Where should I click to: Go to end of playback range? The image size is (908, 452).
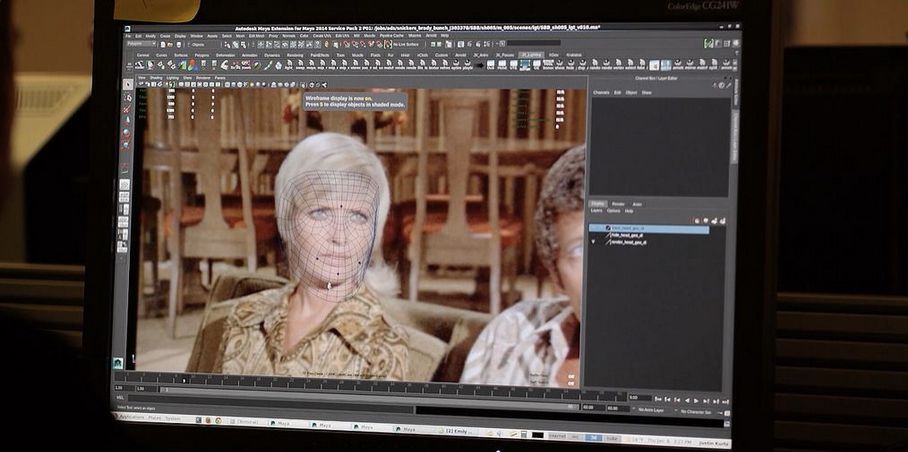coord(725,402)
